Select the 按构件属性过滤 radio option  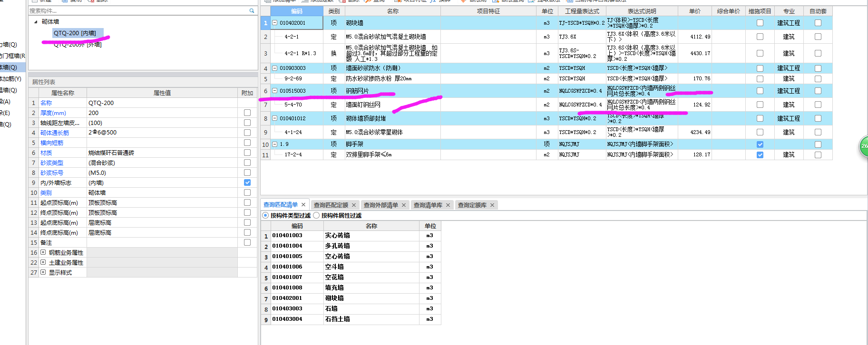316,215
